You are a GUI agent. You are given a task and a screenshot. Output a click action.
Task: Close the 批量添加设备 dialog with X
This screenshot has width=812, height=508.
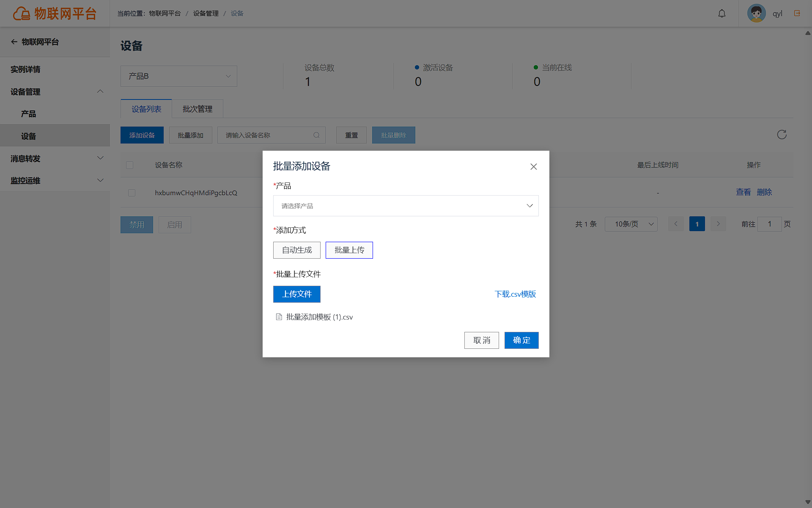point(533,167)
